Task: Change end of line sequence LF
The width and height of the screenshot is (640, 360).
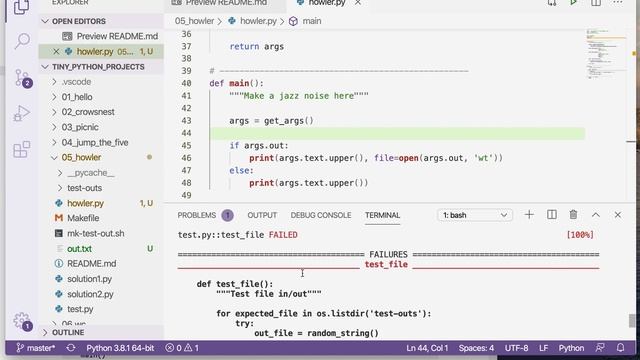Action: pos(543,348)
